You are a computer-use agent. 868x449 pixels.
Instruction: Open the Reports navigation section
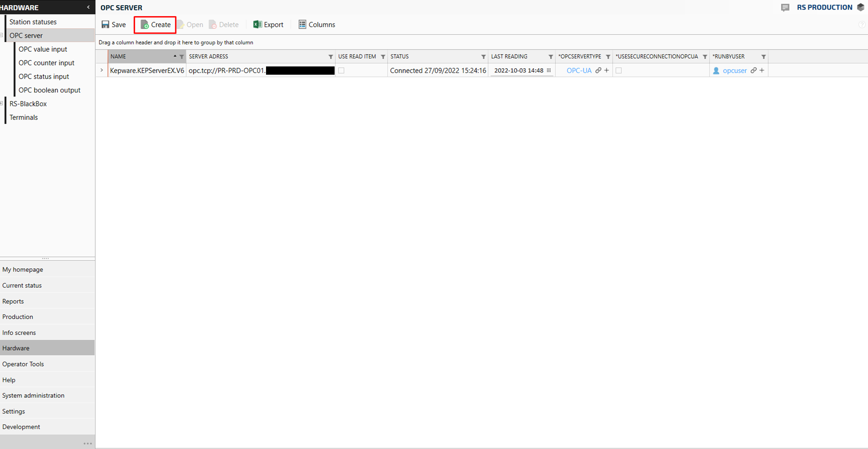pos(13,301)
